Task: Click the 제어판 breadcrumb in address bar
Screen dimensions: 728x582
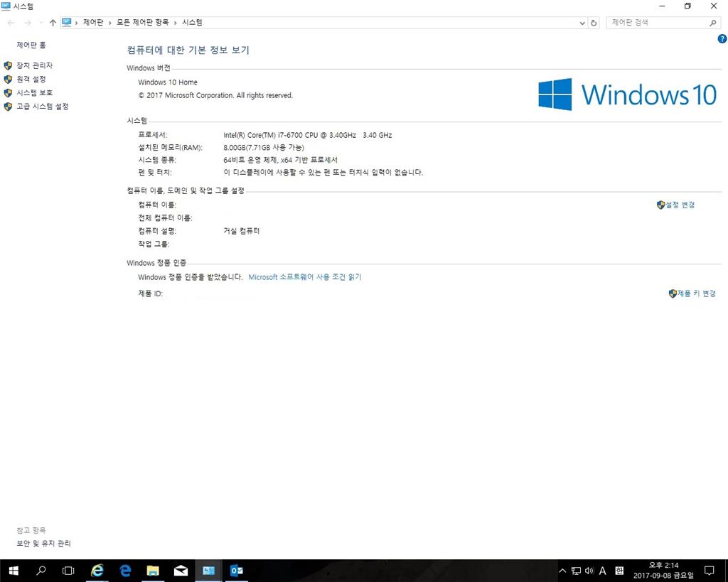Action: coord(93,22)
